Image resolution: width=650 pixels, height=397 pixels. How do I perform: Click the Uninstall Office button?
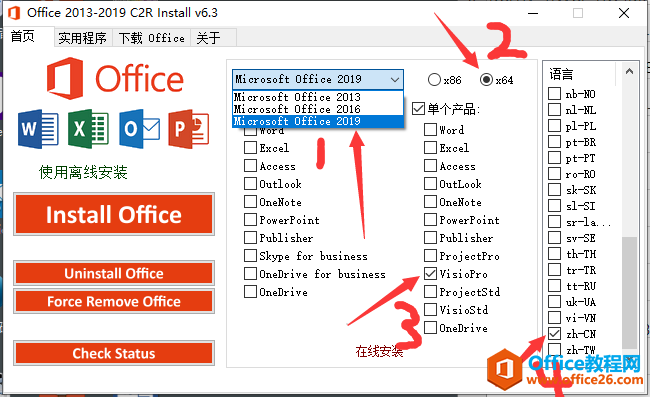(114, 273)
